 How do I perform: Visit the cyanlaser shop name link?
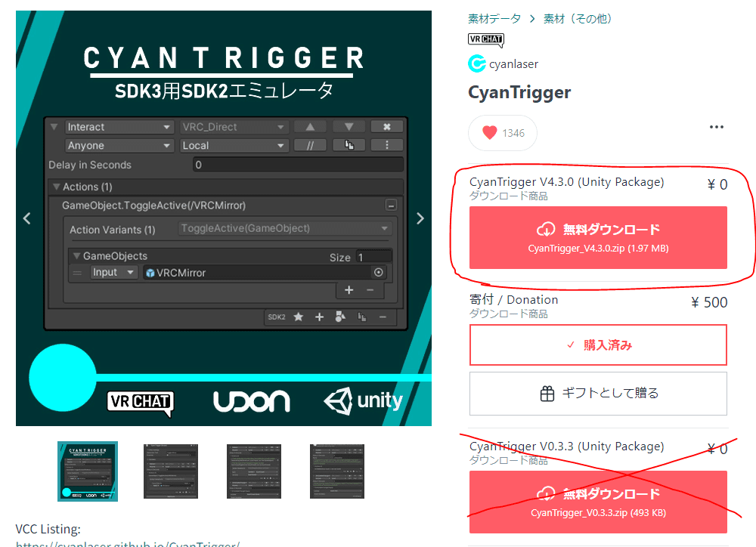(513, 64)
